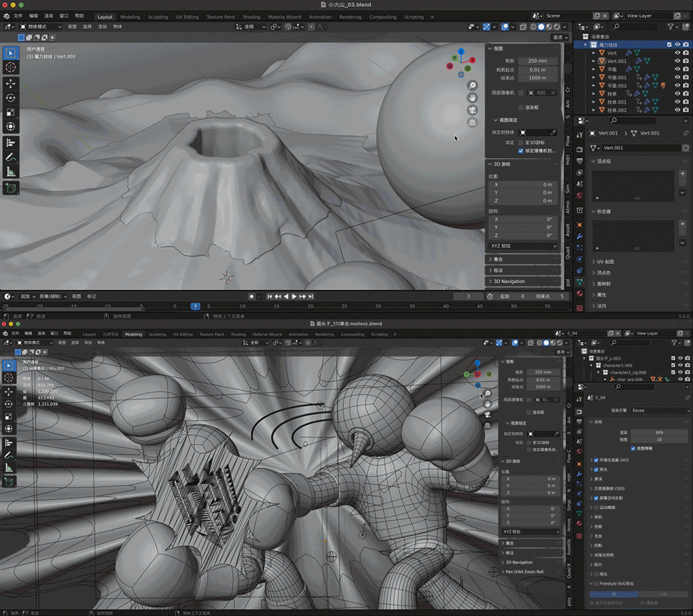Open the Material properties tab in top window
This screenshot has height=616, width=693.
(580, 293)
